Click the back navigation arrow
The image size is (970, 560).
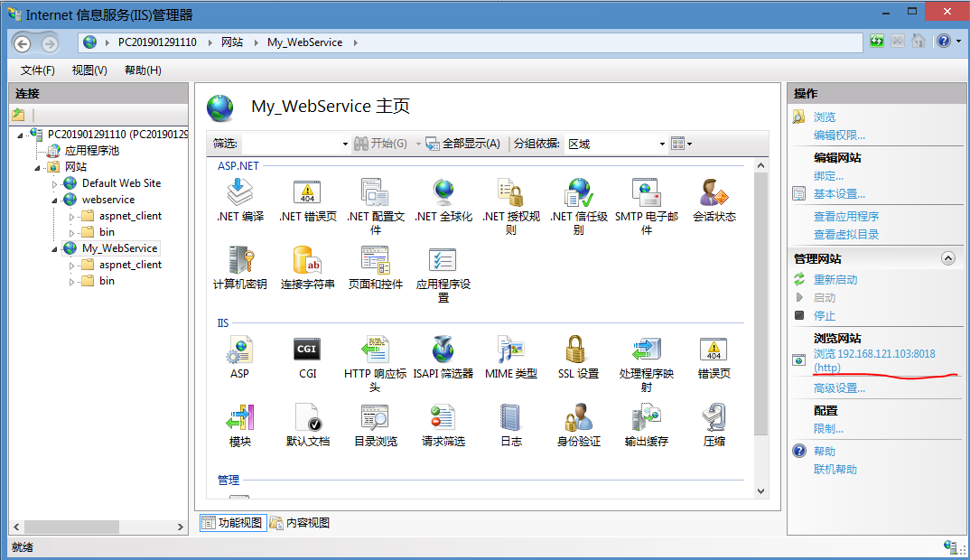click(23, 43)
